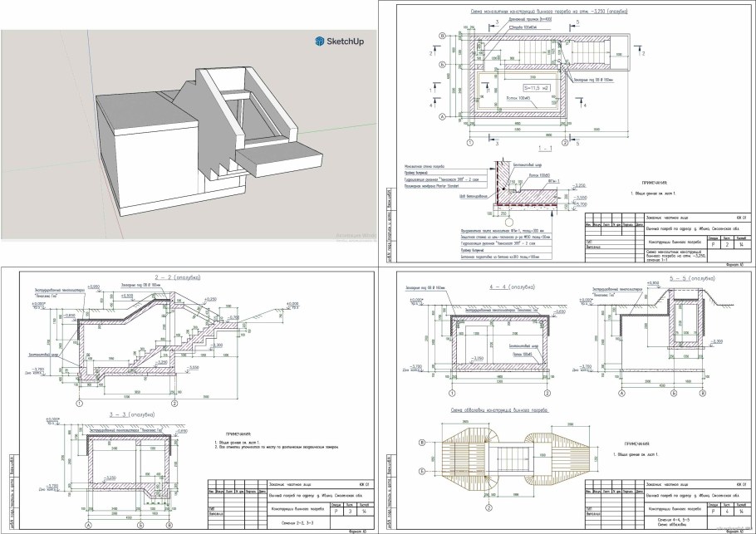756x534 pixels.
Task: Select the "2 - 2 (опалубка)" view title
Action: coord(177,273)
